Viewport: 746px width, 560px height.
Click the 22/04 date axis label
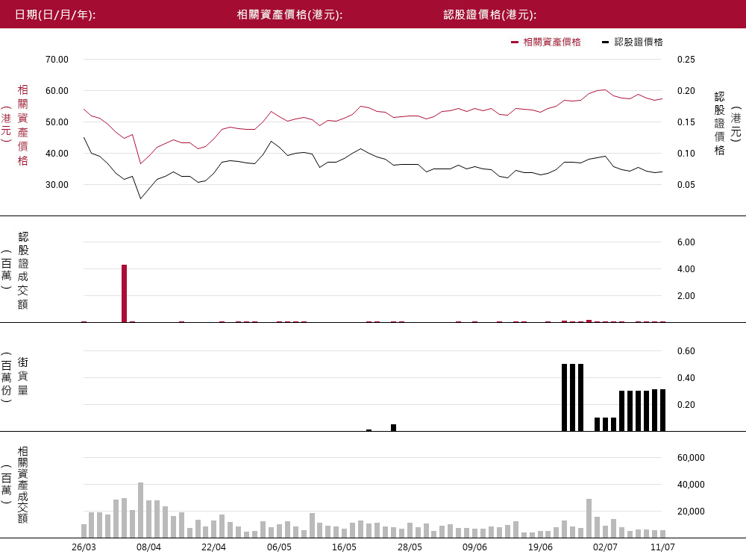tap(213, 547)
